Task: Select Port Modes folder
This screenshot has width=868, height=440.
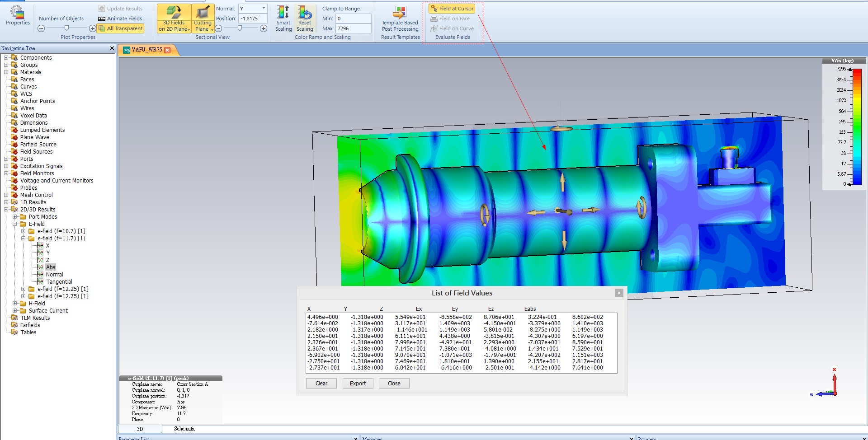Action: click(43, 217)
